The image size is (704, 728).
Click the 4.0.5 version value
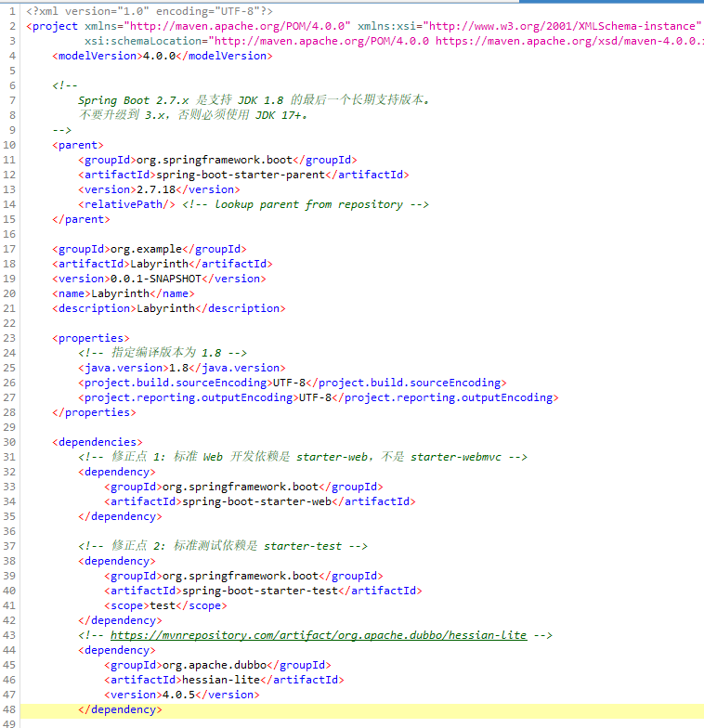[177, 695]
